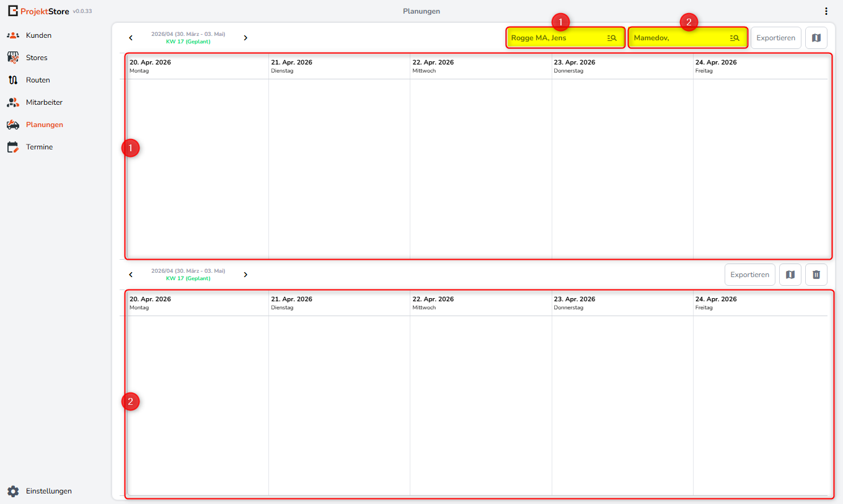Click the Termine calendar icon
The width and height of the screenshot is (843, 504).
tap(13, 147)
